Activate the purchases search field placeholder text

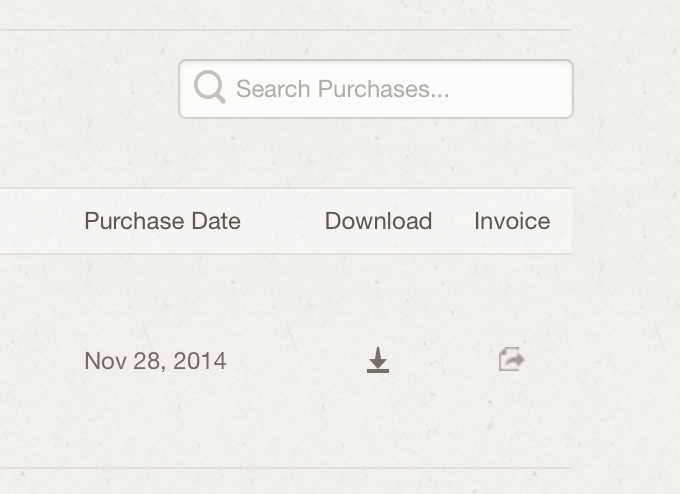(343, 89)
